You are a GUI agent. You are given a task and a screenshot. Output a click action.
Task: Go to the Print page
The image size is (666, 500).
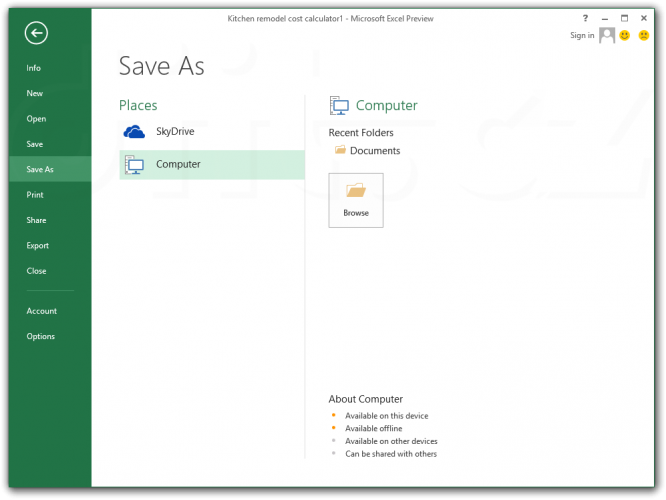[35, 195]
